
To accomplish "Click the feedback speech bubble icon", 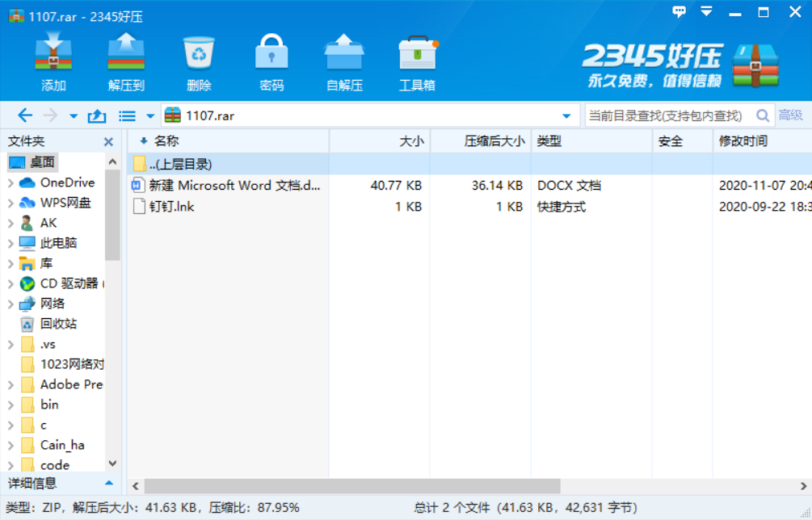I will (x=679, y=11).
